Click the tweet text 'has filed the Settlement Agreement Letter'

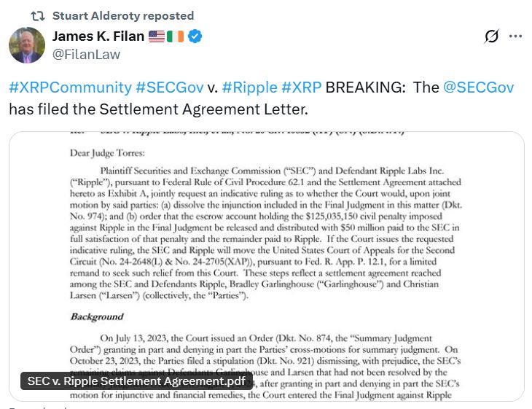[159, 109]
